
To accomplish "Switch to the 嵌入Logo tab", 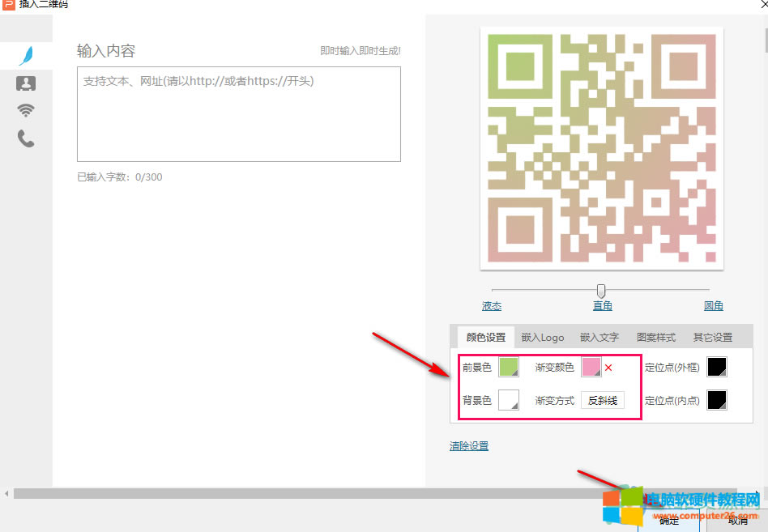I will click(x=542, y=337).
